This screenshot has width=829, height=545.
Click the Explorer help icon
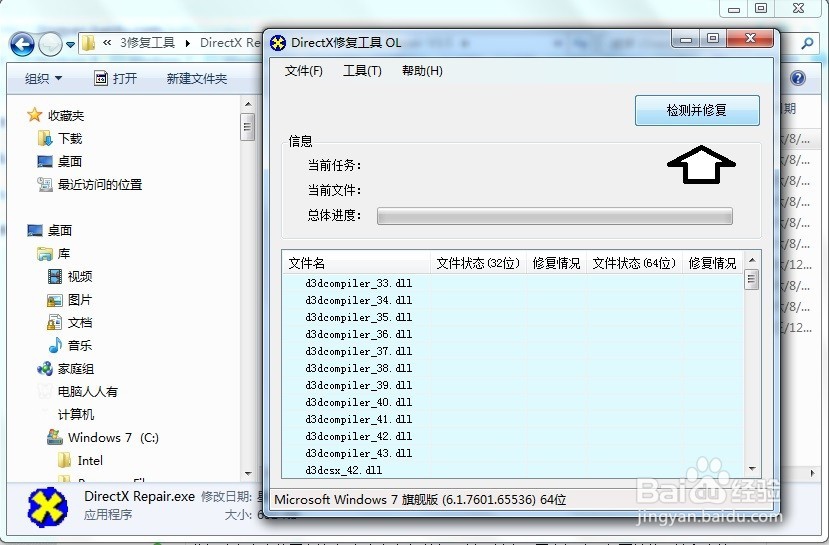(798, 78)
